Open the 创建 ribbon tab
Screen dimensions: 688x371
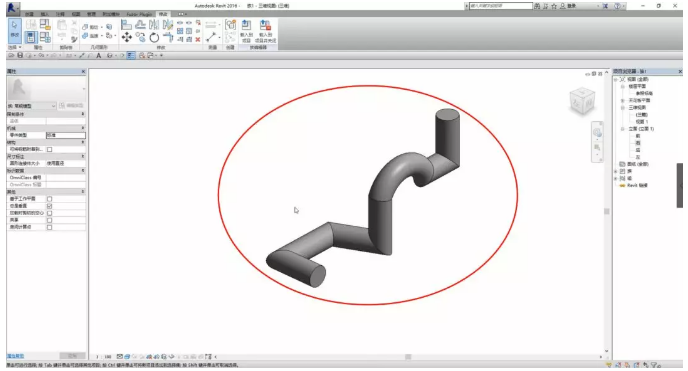29,14
